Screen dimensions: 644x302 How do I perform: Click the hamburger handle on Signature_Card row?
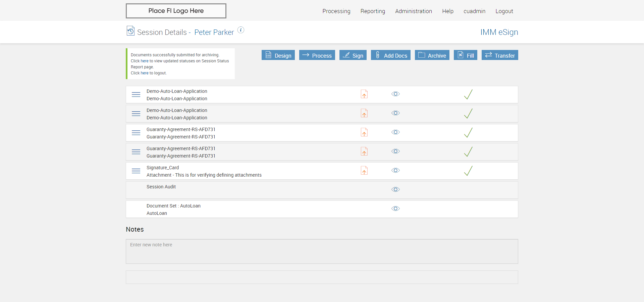[136, 171]
